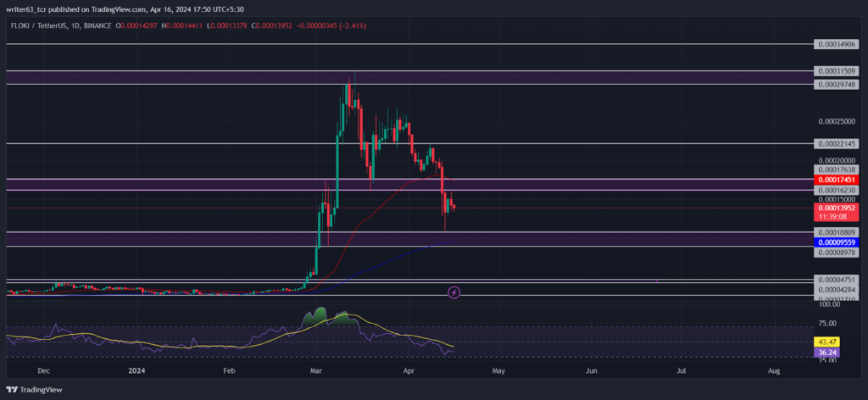This screenshot has width=868, height=400.
Task: Click the Jun label on time axis
Action: click(x=591, y=370)
